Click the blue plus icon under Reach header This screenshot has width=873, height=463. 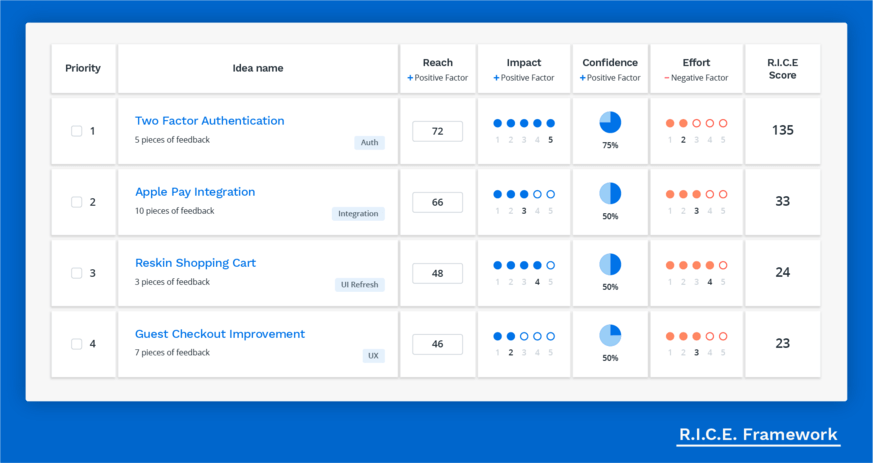410,78
